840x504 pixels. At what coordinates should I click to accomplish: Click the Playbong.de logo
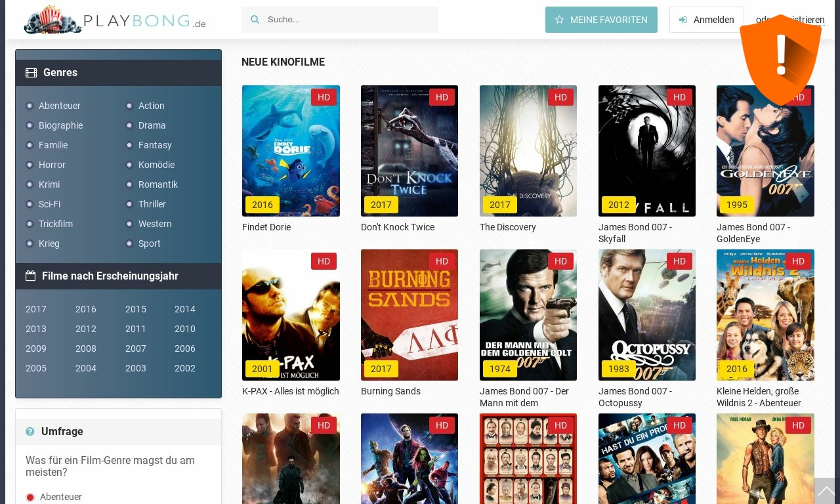[x=115, y=20]
